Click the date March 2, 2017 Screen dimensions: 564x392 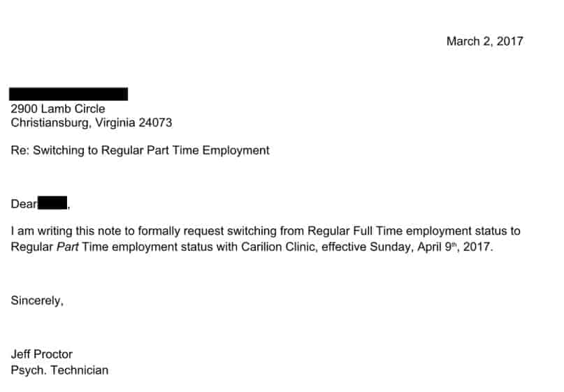click(x=484, y=41)
